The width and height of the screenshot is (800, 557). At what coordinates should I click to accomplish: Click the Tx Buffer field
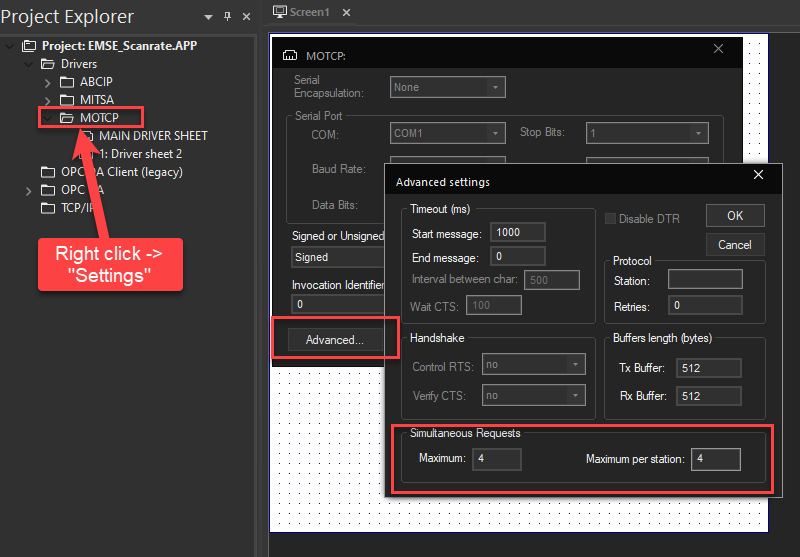709,368
